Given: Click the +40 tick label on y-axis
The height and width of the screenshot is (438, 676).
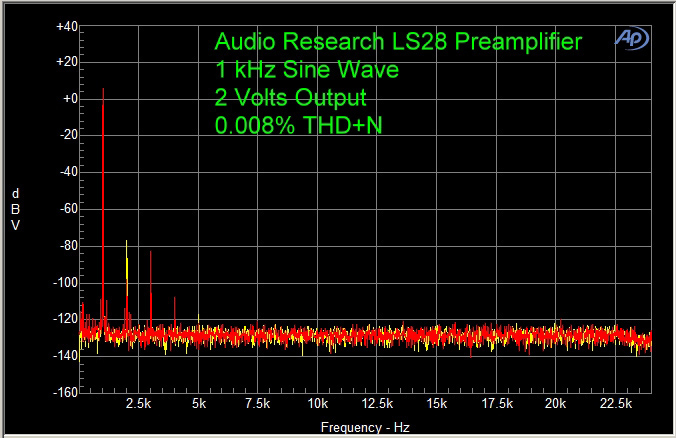Looking at the screenshot, I should coord(68,26).
